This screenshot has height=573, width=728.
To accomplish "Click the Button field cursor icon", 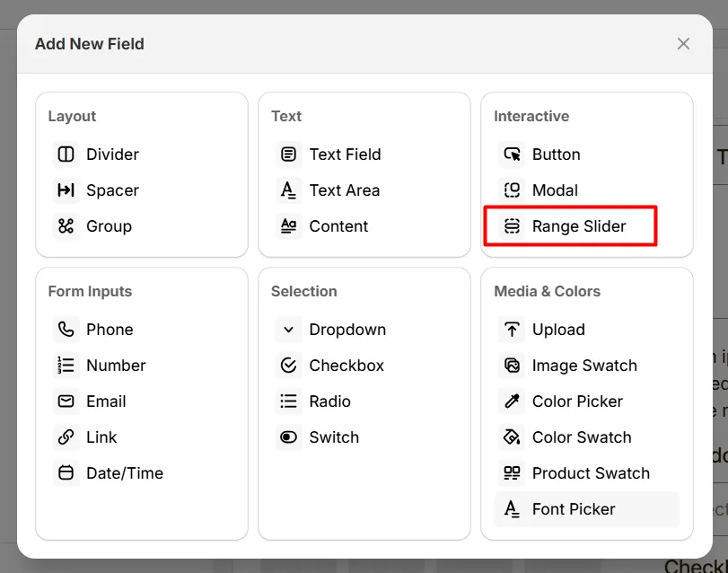I will (x=512, y=154).
